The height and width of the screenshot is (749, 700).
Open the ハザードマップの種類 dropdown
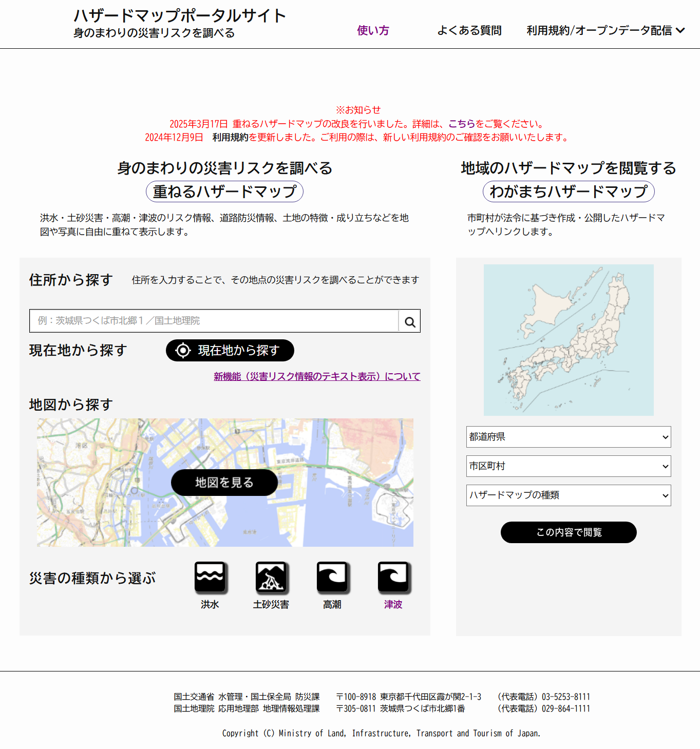(x=569, y=495)
